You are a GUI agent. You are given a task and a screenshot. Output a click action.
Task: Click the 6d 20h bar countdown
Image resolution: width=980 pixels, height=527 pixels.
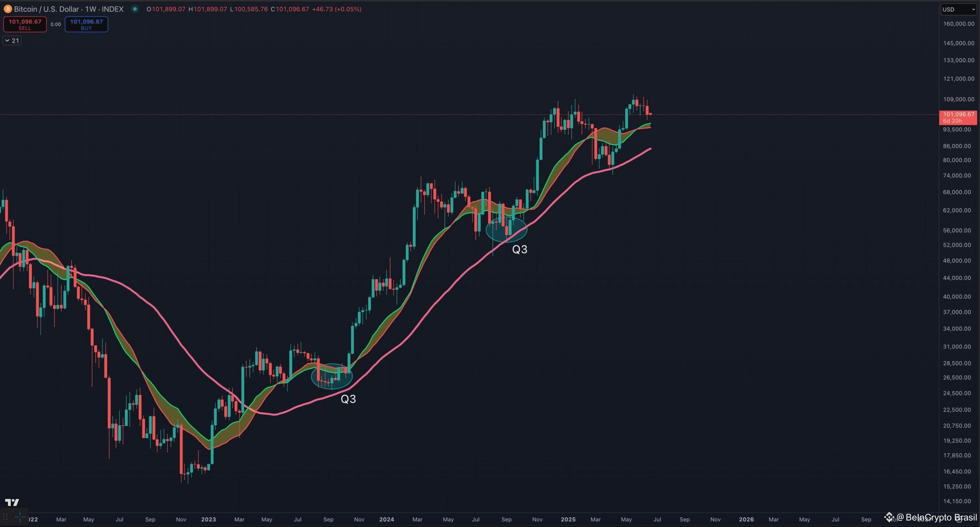click(952, 121)
